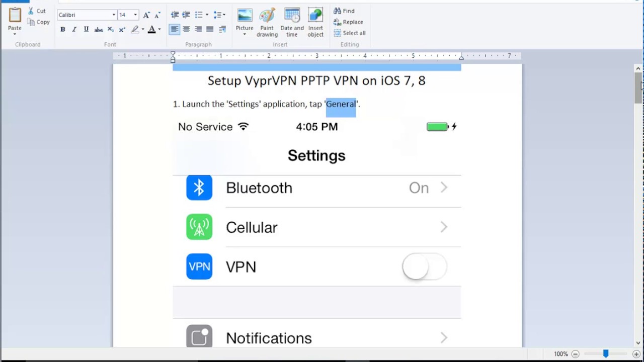Insert Date and time
Screen dimensions: 644x362
[292, 23]
